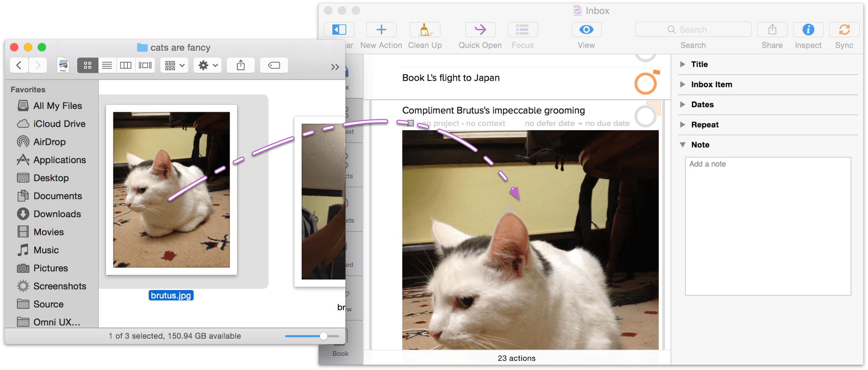Viewport: 868px width, 370px height.
Task: Click the New Action plus icon
Action: tap(381, 30)
